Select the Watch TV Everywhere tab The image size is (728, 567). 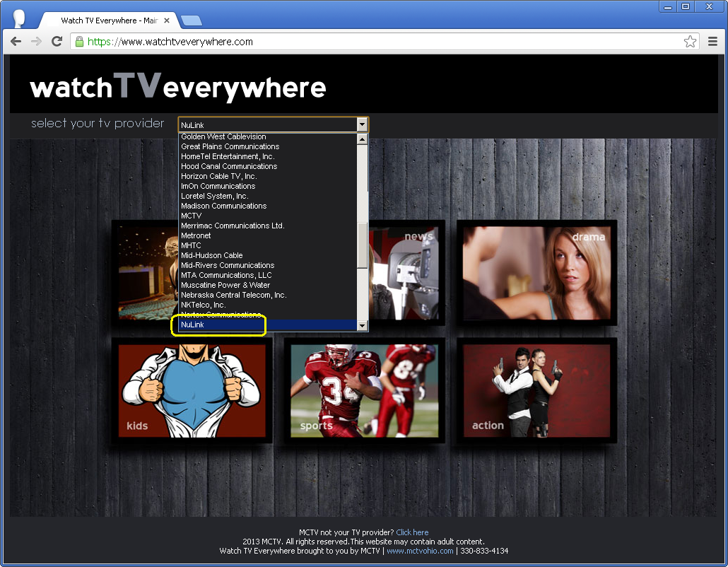109,21
